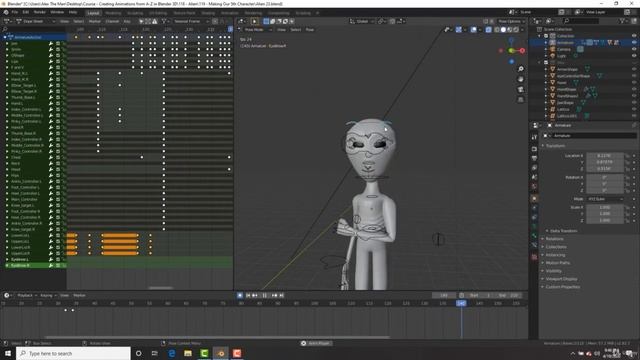Toggle perspective/orthographic grid icon
The image size is (640, 360).
[x=521, y=100]
